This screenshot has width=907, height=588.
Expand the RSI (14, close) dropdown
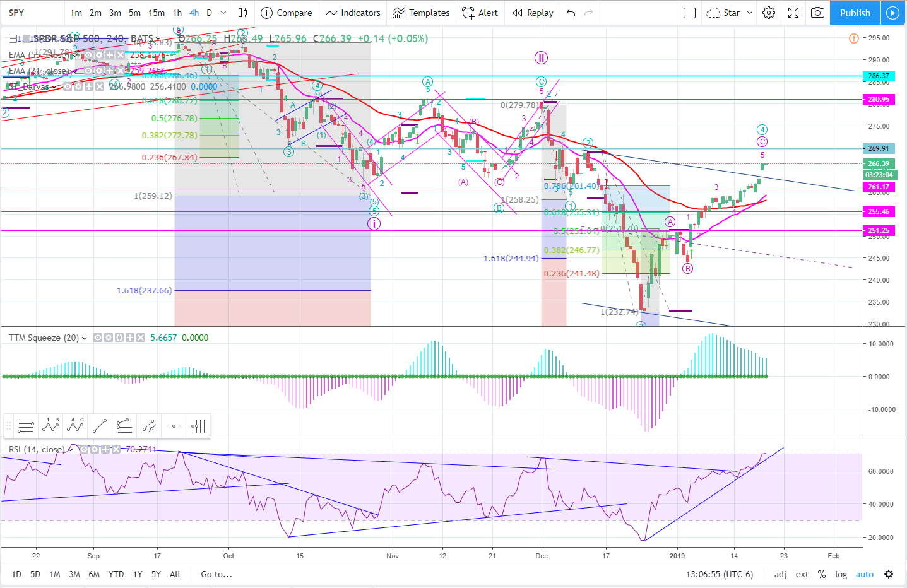point(70,449)
